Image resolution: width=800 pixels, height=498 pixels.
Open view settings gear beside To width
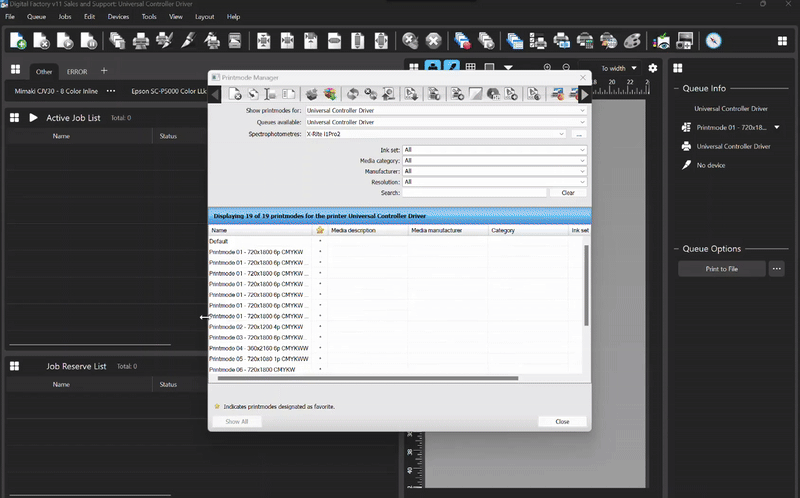point(653,68)
